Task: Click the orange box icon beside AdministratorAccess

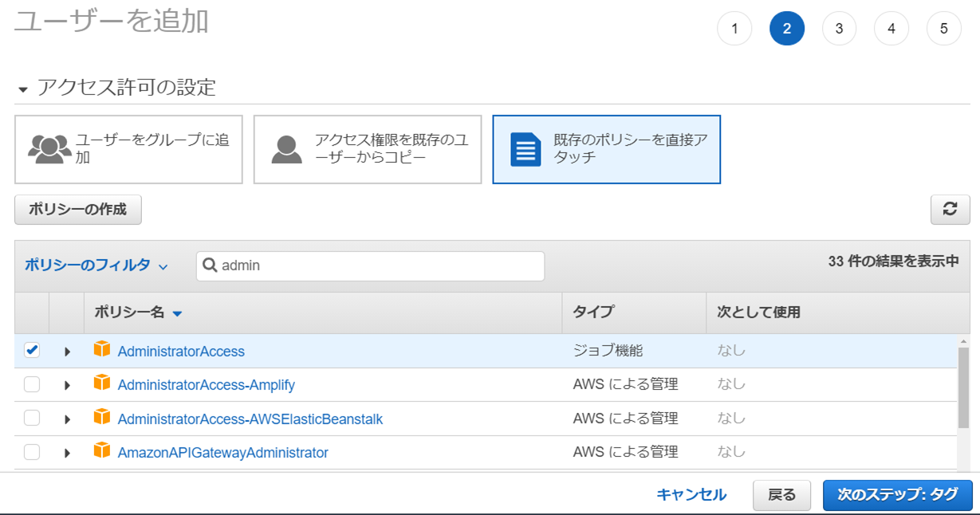Action: click(x=102, y=350)
